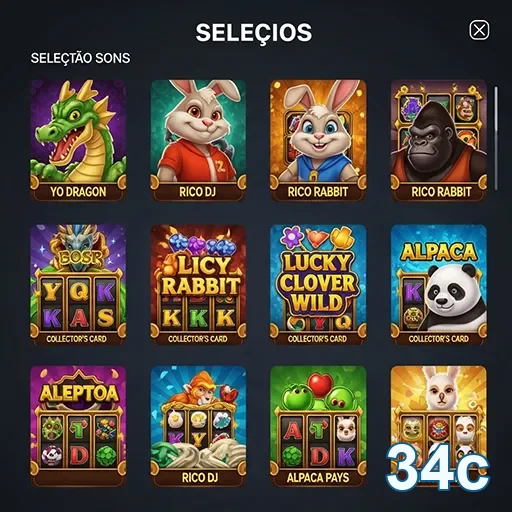Open the Rico Rabbit blue hoodie bunny card
The image size is (512, 512).
[x=318, y=140]
